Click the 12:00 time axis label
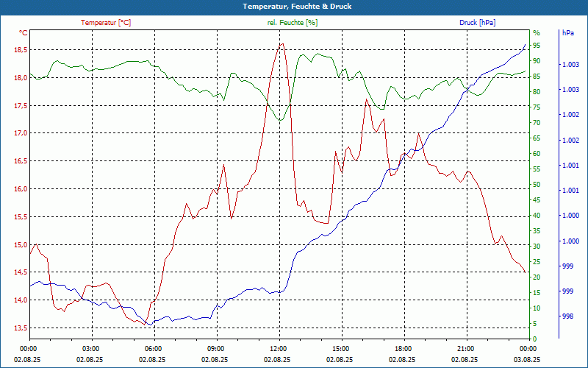Viewport: 588px width, 368px height. point(278,348)
